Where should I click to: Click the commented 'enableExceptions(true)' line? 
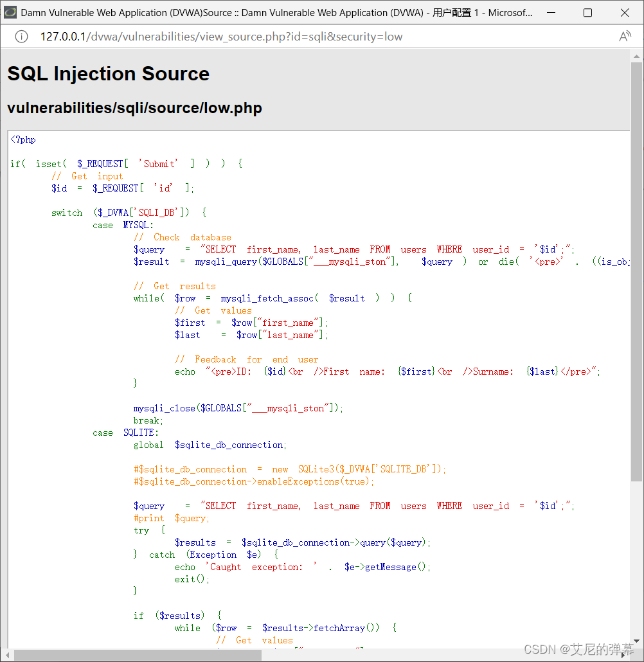coord(254,482)
